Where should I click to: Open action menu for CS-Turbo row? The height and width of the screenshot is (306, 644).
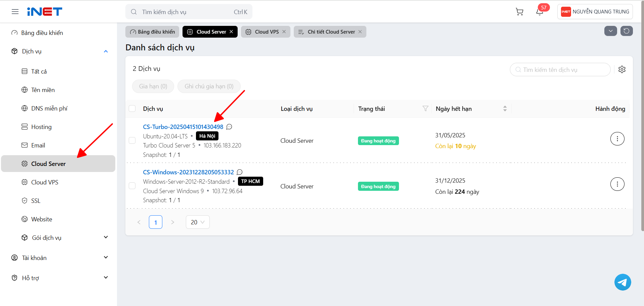(617, 139)
